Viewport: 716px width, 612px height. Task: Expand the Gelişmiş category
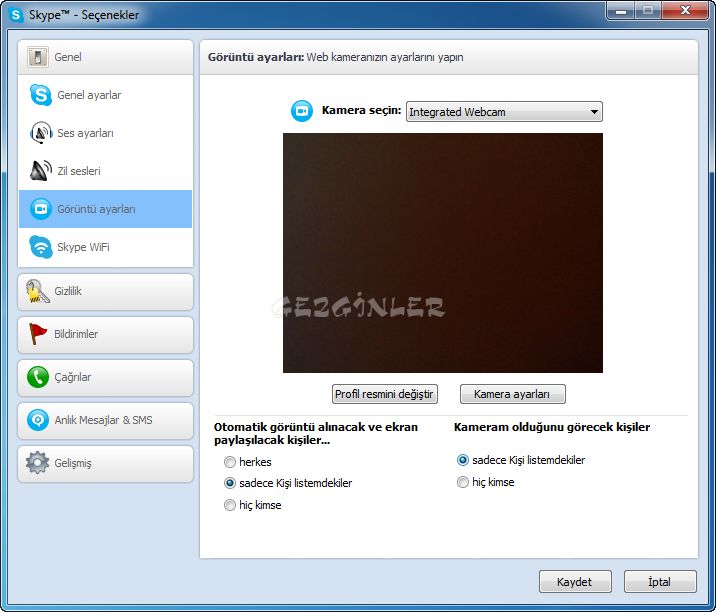pyautogui.click(x=105, y=463)
